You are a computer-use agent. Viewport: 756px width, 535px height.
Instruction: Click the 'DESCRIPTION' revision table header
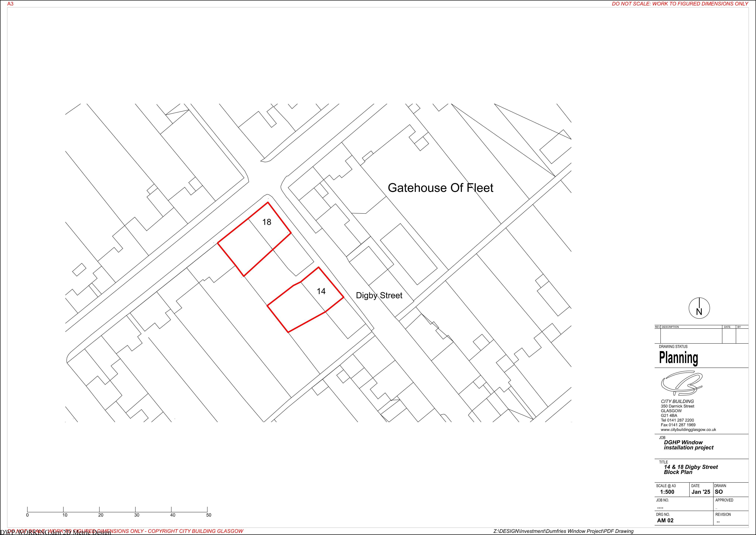point(670,327)
